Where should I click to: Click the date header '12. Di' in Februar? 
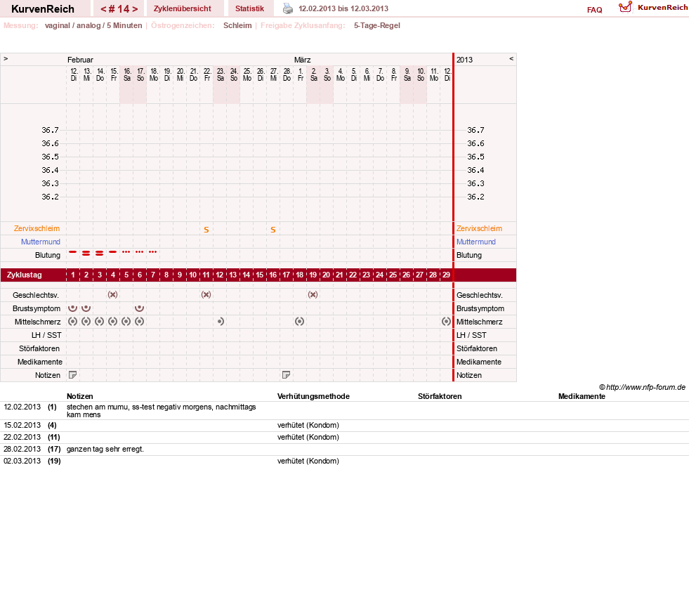74,74
